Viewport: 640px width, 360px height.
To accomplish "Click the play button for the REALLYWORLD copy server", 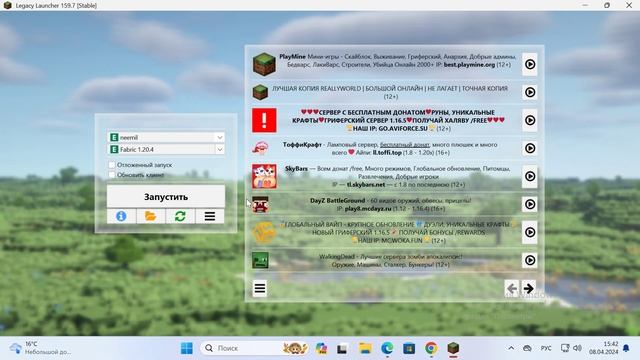I will pos(529,92).
